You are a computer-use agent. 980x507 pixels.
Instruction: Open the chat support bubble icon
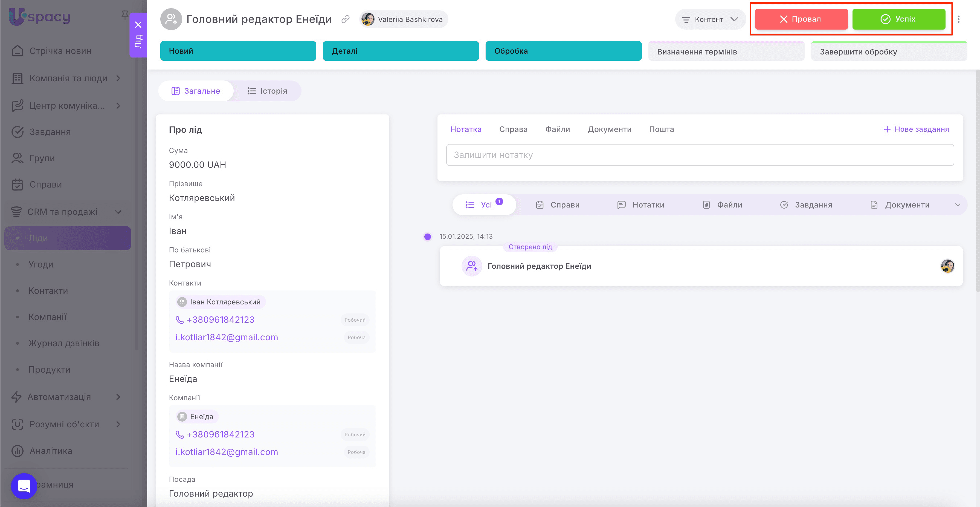[24, 486]
